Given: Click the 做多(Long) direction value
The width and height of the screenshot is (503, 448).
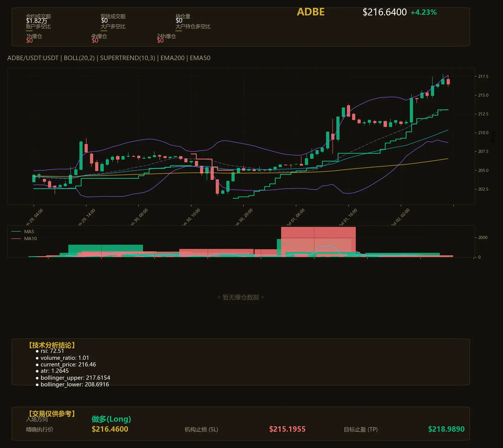Looking at the screenshot, I should point(111,419).
